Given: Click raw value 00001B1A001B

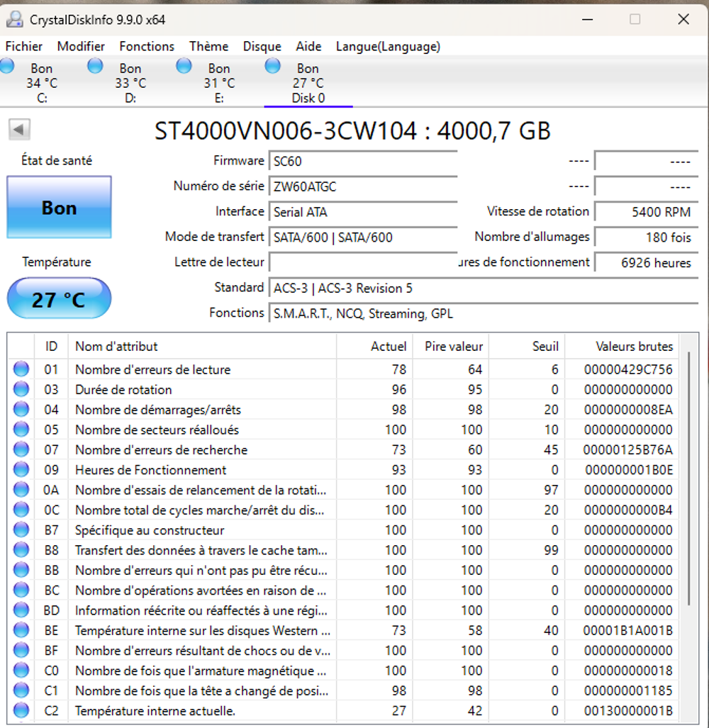Looking at the screenshot, I should point(627,630).
